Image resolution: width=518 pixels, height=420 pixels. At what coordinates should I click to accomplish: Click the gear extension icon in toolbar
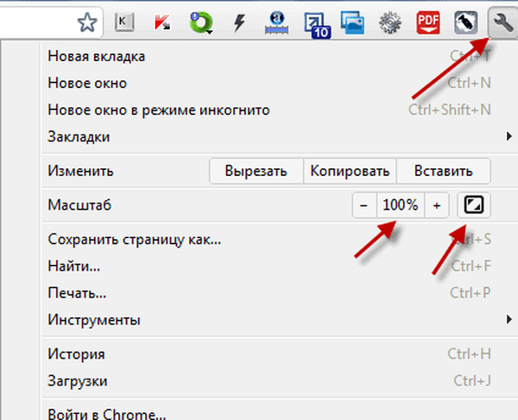(x=388, y=22)
